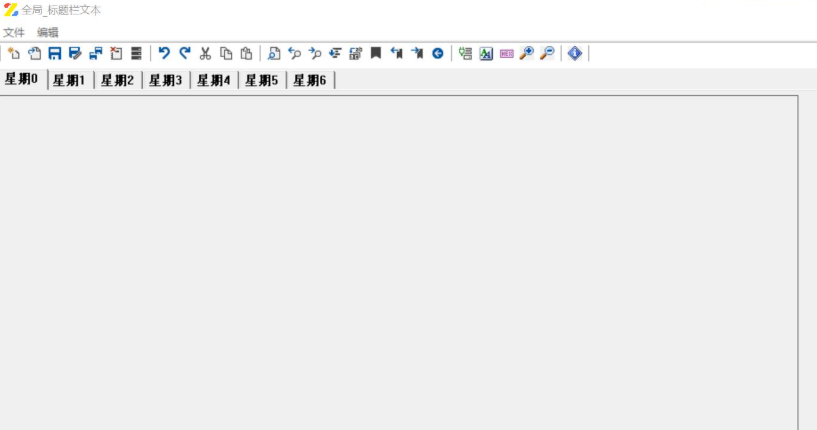Switch to the 星期6 tab

[x=310, y=80]
